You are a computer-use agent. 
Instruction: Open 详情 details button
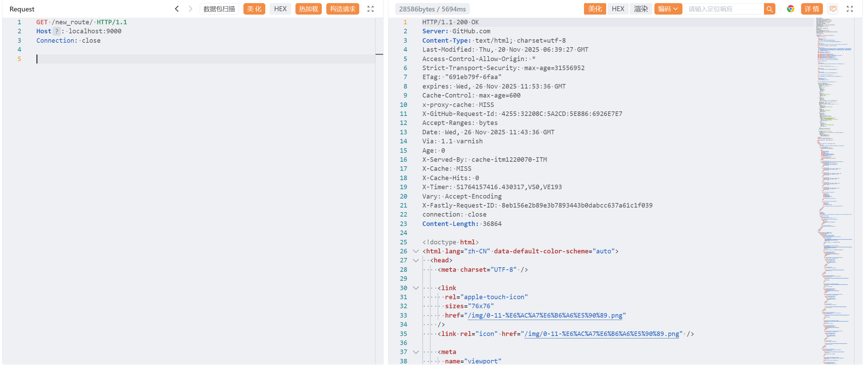(812, 9)
